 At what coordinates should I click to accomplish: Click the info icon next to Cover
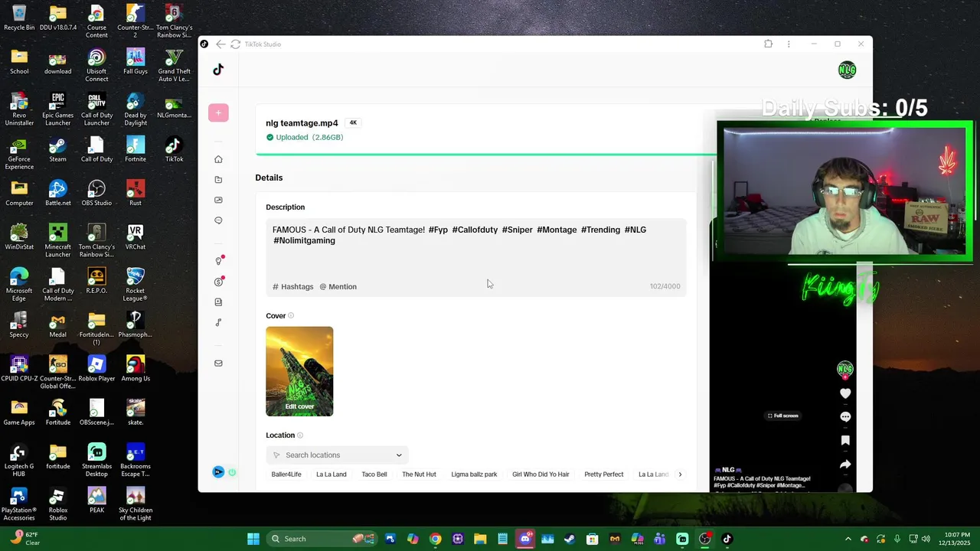pos(291,316)
